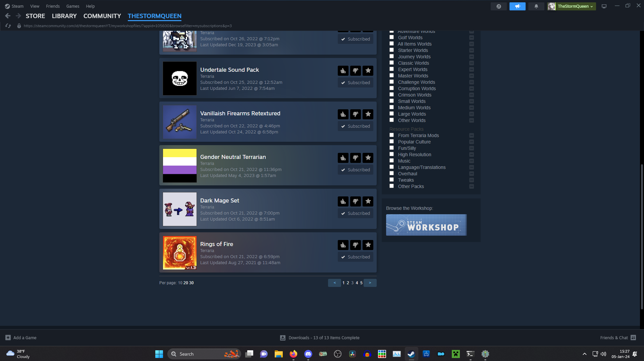This screenshot has height=361, width=644.
Task: Open Steam notifications bell
Action: [x=536, y=6]
